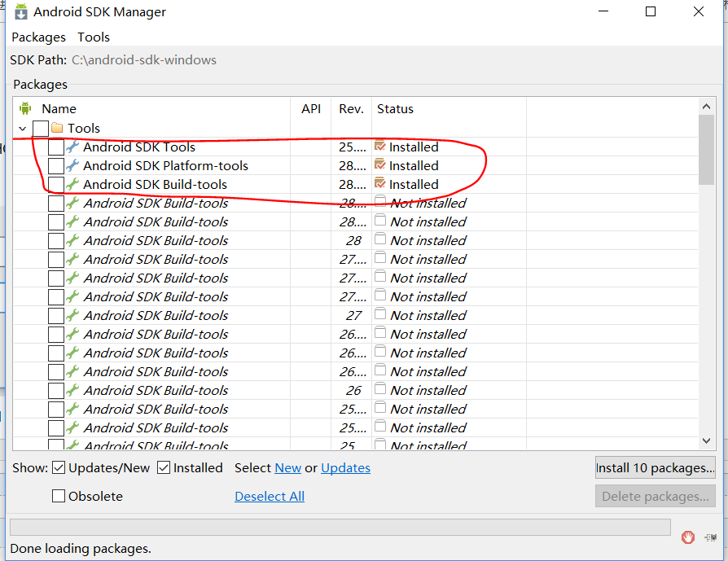
Task: Select the Android SDK Platform-tools row name
Action: [x=166, y=166]
